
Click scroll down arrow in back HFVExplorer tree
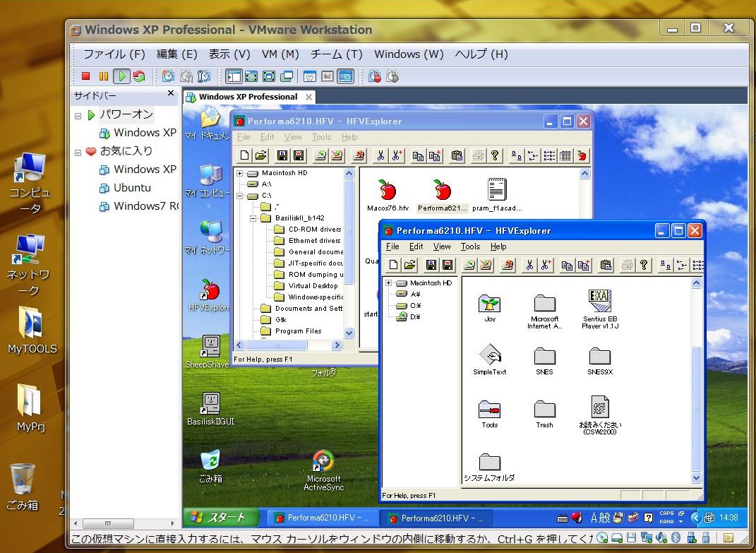click(349, 333)
